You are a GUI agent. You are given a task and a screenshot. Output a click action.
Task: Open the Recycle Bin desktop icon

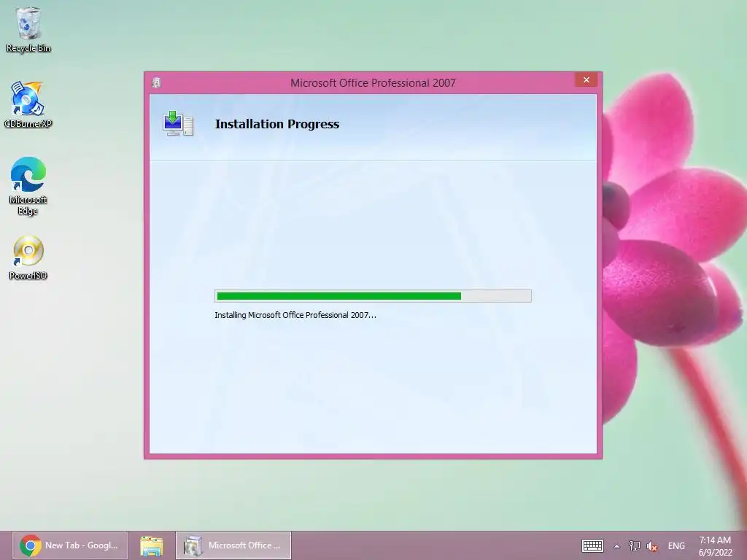pyautogui.click(x=28, y=29)
